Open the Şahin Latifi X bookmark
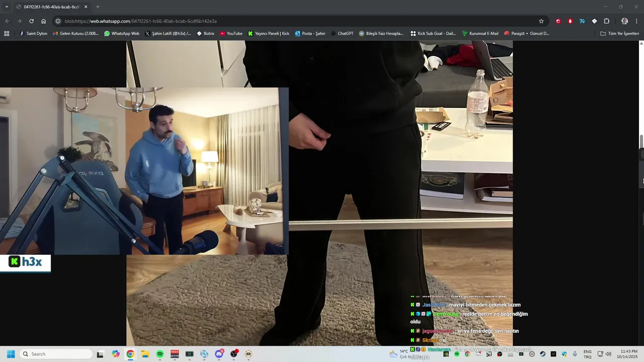The image size is (644, 362). [x=168, y=34]
